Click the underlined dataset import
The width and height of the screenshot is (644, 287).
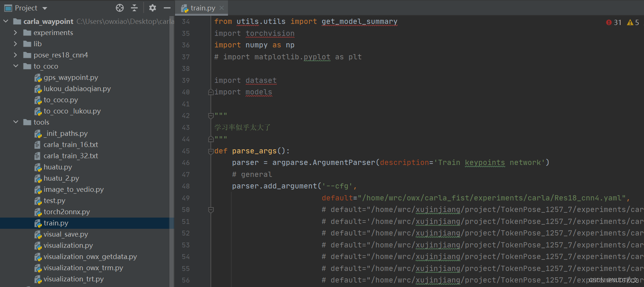tap(261, 81)
